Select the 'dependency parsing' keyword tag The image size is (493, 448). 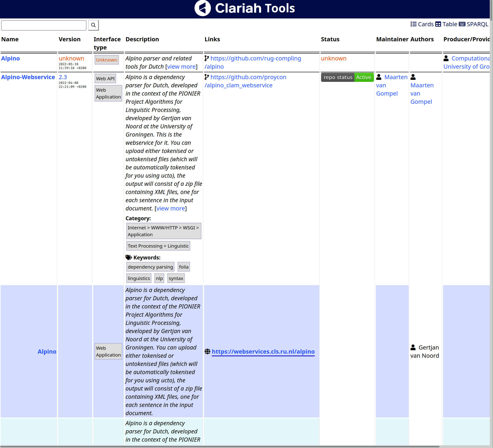[x=150, y=267]
